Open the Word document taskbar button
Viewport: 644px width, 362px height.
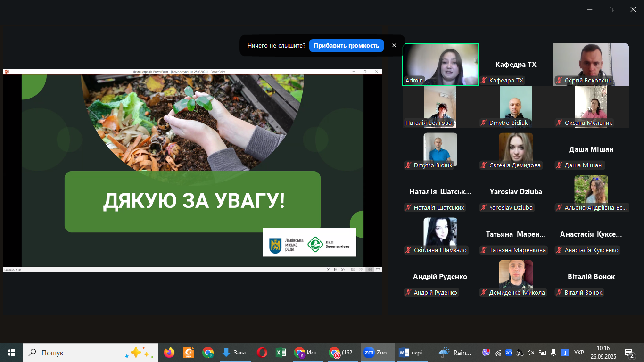[x=413, y=353]
